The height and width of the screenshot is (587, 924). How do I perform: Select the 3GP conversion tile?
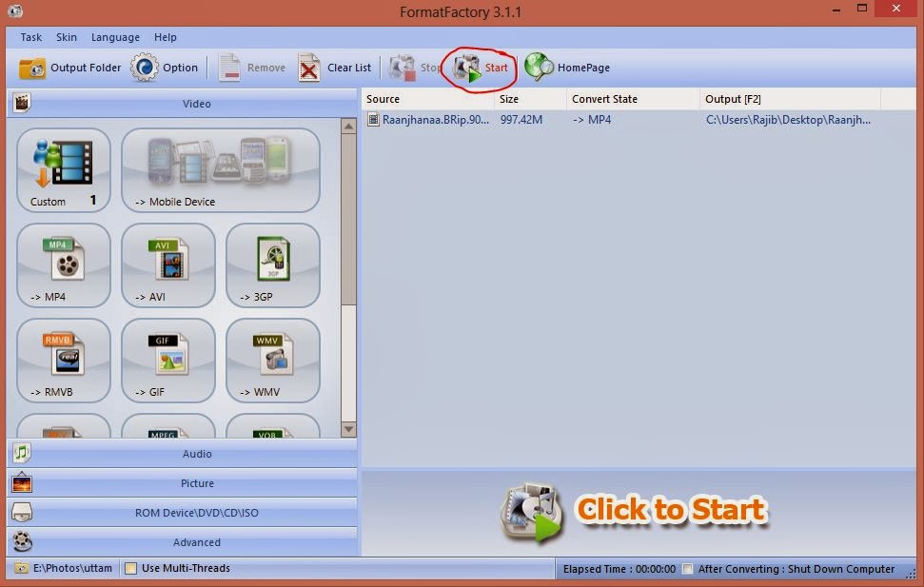[x=273, y=265]
